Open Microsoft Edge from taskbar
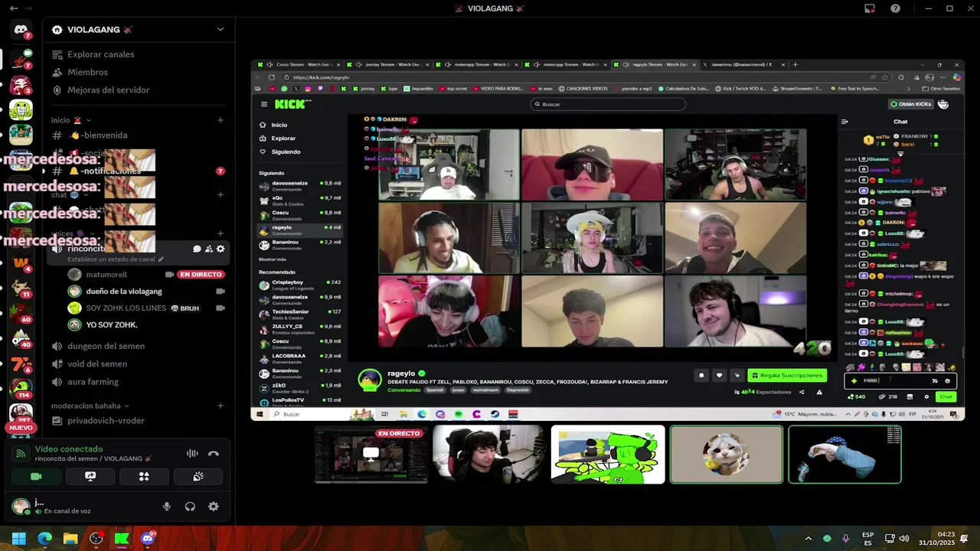The image size is (980, 551). [x=44, y=539]
